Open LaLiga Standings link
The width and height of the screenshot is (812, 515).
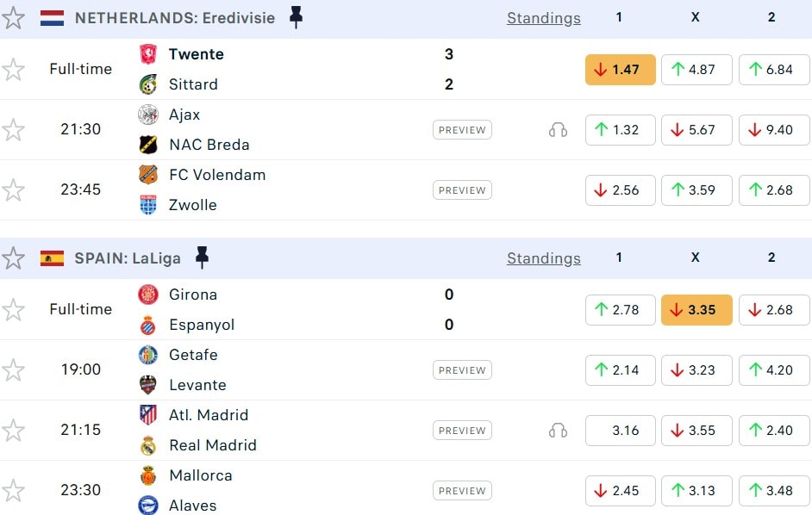(x=543, y=258)
